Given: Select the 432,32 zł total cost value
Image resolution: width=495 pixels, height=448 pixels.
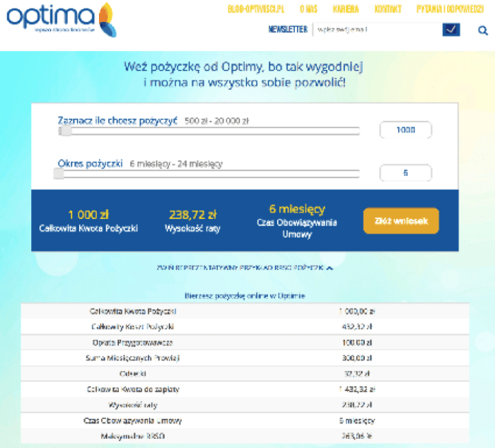Looking at the screenshot, I should pyautogui.click(x=357, y=326).
